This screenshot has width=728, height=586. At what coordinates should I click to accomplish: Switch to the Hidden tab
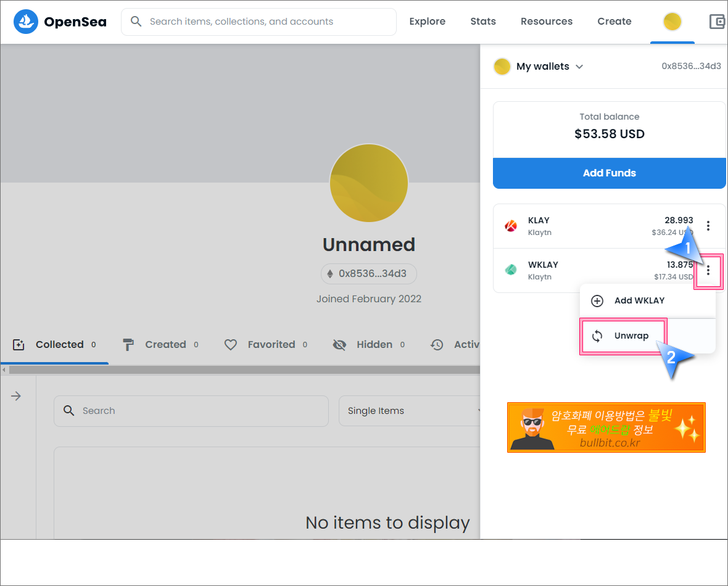coord(369,345)
